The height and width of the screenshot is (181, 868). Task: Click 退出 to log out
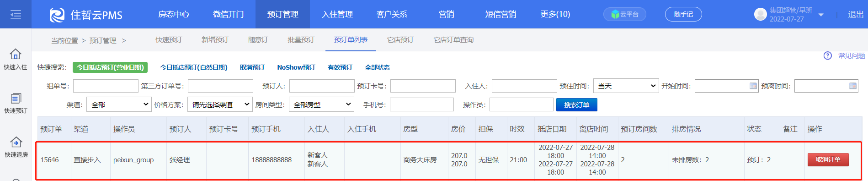point(856,15)
